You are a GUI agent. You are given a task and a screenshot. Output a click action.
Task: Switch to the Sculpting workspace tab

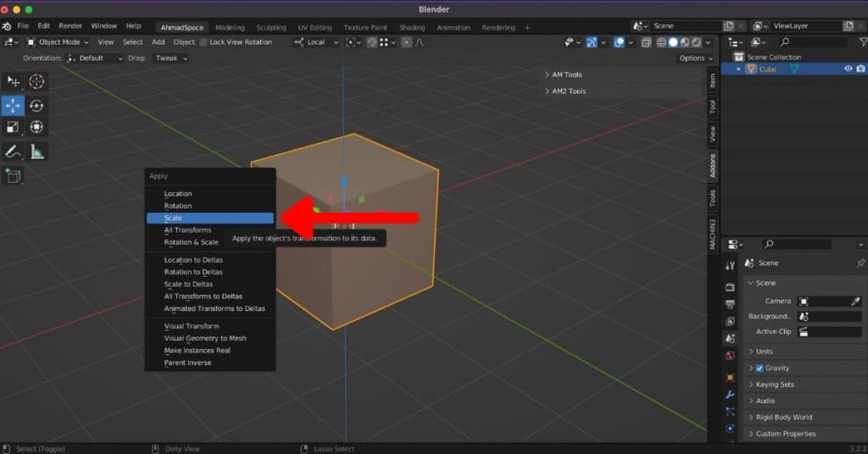tap(270, 27)
